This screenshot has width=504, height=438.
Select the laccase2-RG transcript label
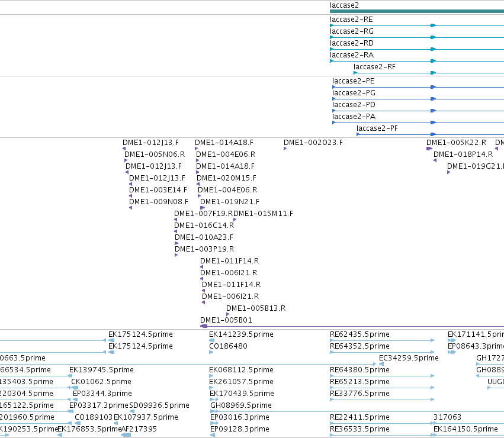[x=352, y=31]
